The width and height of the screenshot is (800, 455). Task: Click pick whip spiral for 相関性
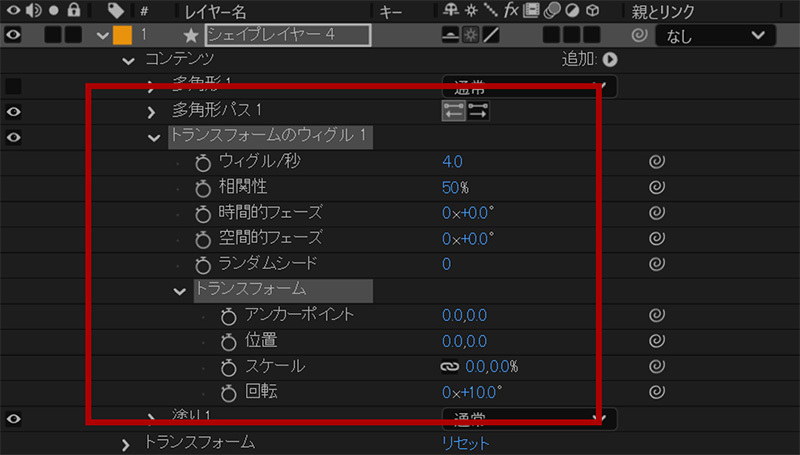pos(657,187)
